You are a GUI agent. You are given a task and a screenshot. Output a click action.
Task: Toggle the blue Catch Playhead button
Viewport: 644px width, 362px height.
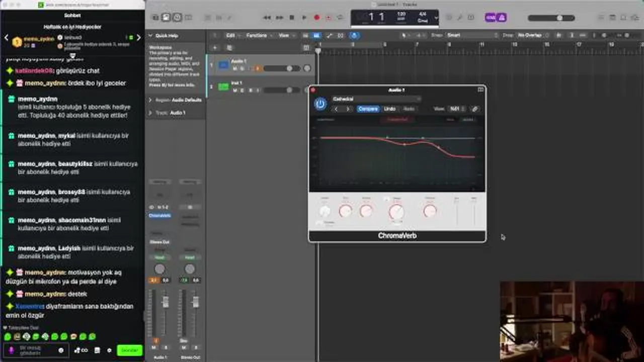pyautogui.click(x=354, y=36)
